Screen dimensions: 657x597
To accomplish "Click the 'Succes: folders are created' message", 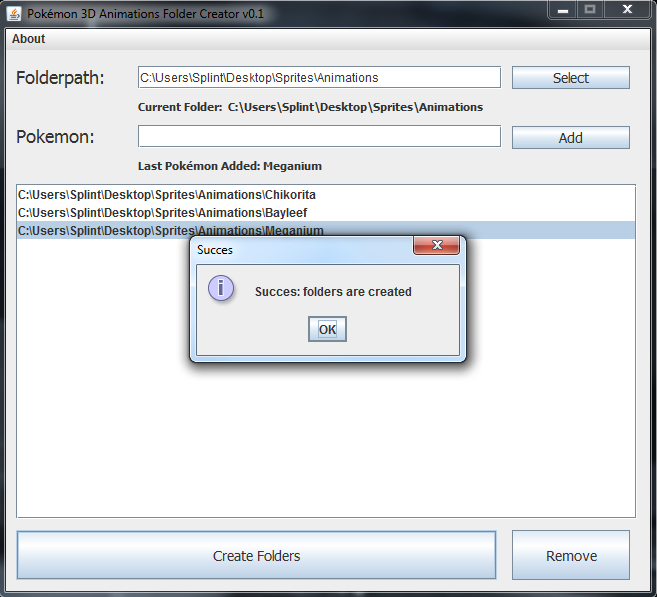I will pyautogui.click(x=333, y=292).
